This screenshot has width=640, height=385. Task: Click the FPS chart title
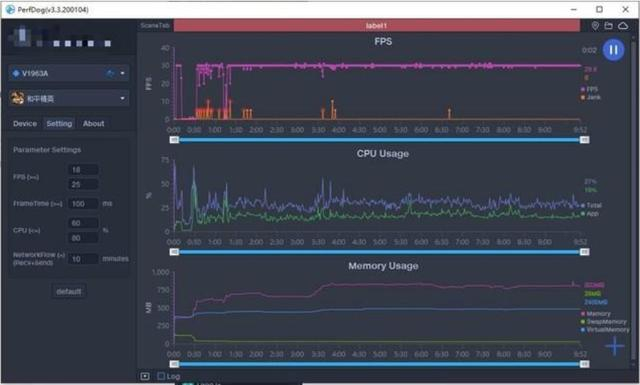click(383, 42)
